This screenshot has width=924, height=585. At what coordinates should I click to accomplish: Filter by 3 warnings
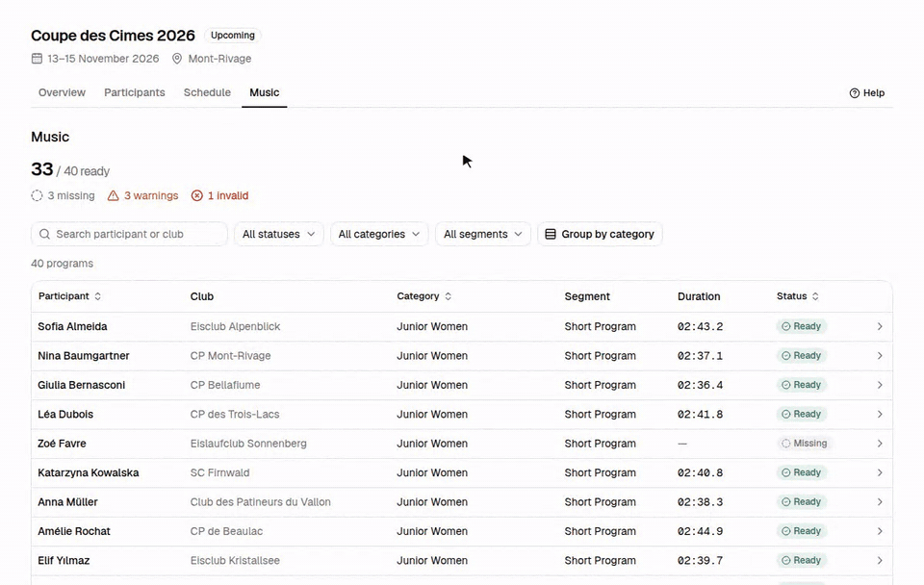(x=142, y=195)
